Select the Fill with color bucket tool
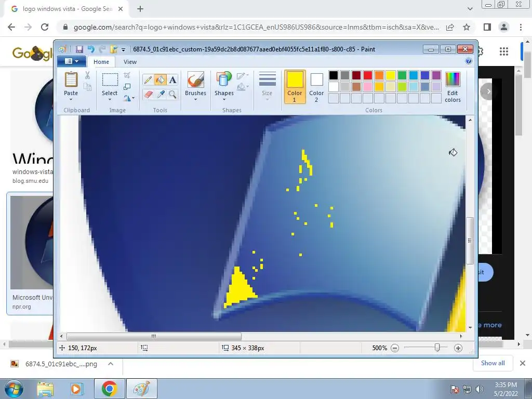 (x=161, y=79)
